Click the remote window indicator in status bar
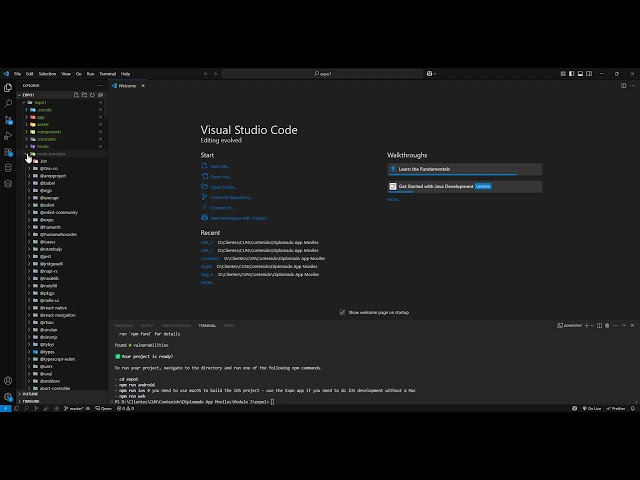Screen dimensions: 640x480 tap(5, 408)
